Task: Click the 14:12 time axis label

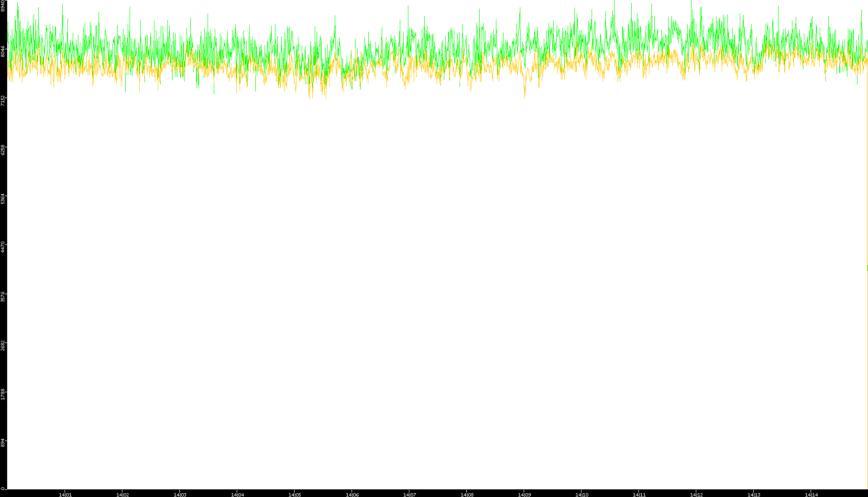Action: pos(696,495)
